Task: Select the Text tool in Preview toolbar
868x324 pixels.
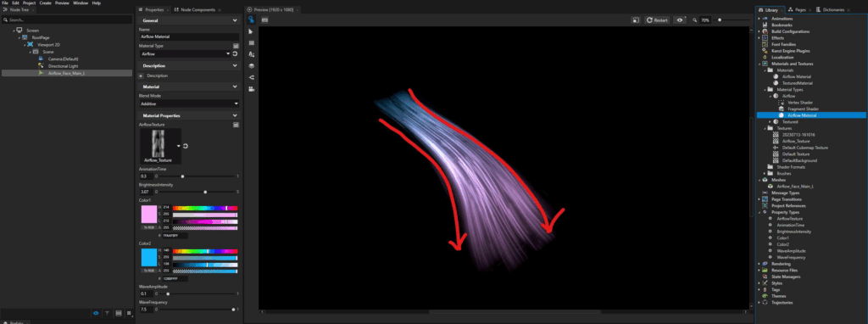Action: tap(251, 54)
